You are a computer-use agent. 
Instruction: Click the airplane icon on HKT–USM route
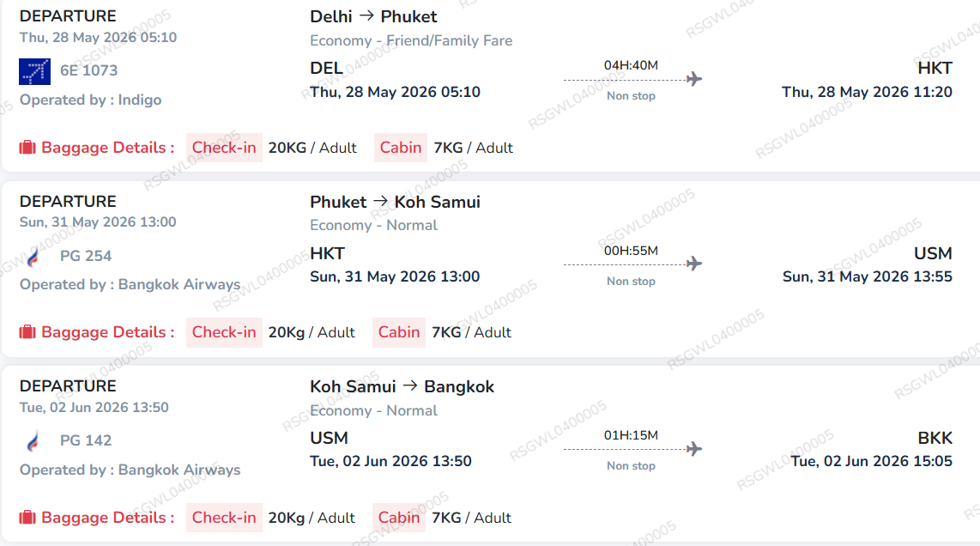[694, 264]
